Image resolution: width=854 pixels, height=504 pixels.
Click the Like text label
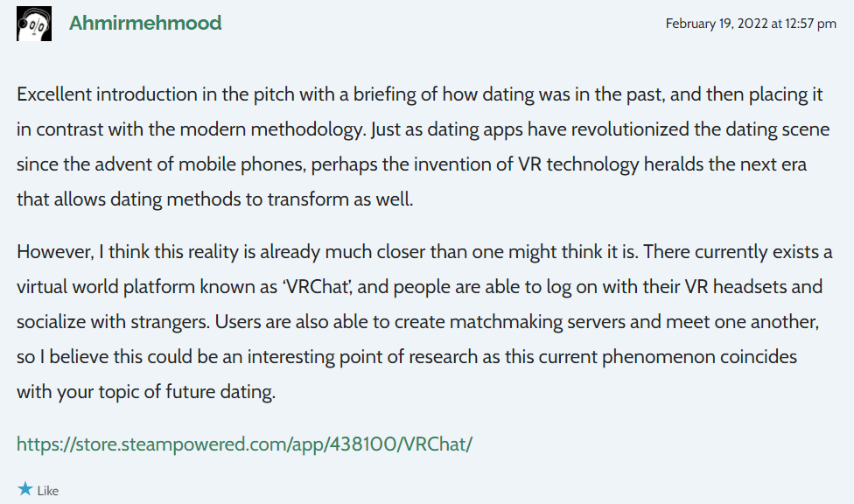tap(48, 491)
